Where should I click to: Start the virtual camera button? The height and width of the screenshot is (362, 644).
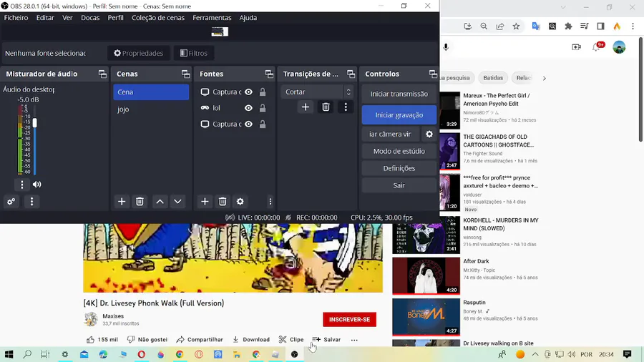pyautogui.click(x=390, y=134)
